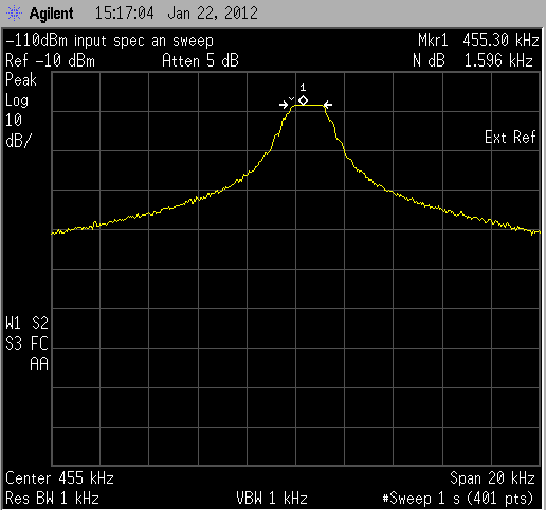Click the left N dB bandwidth arrow marker
The width and height of the screenshot is (546, 510).
(284, 104)
